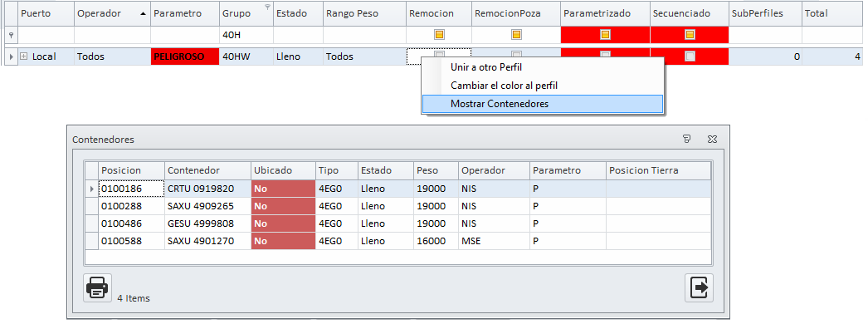Choose 'Mostrar Contenedores' from context menu
The width and height of the screenshot is (868, 324).
[542, 104]
